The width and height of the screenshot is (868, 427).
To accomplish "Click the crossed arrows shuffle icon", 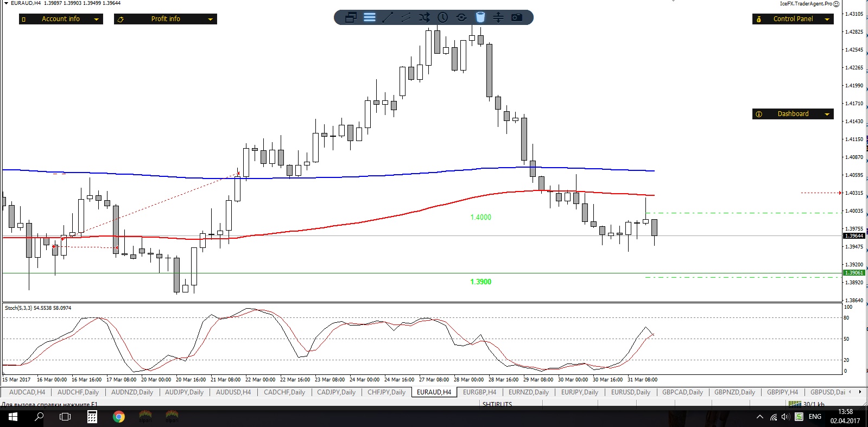I will [x=425, y=17].
